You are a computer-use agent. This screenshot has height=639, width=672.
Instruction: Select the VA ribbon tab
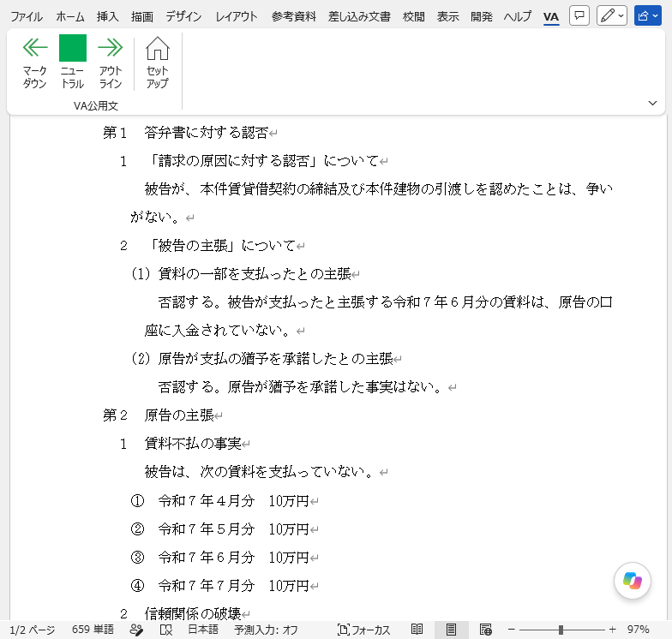550,17
